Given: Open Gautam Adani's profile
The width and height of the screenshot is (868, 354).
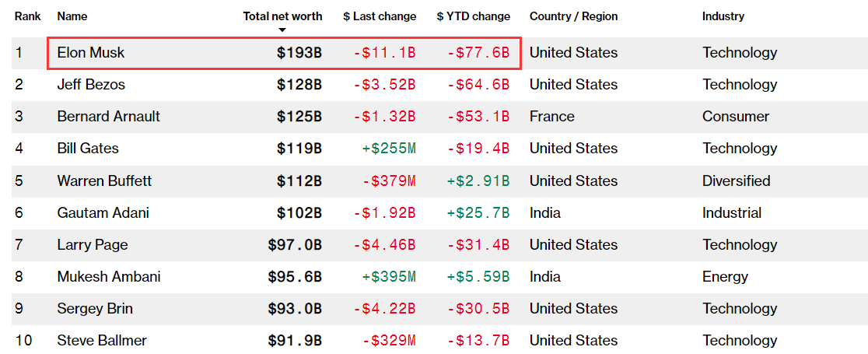Looking at the screenshot, I should click(103, 213).
